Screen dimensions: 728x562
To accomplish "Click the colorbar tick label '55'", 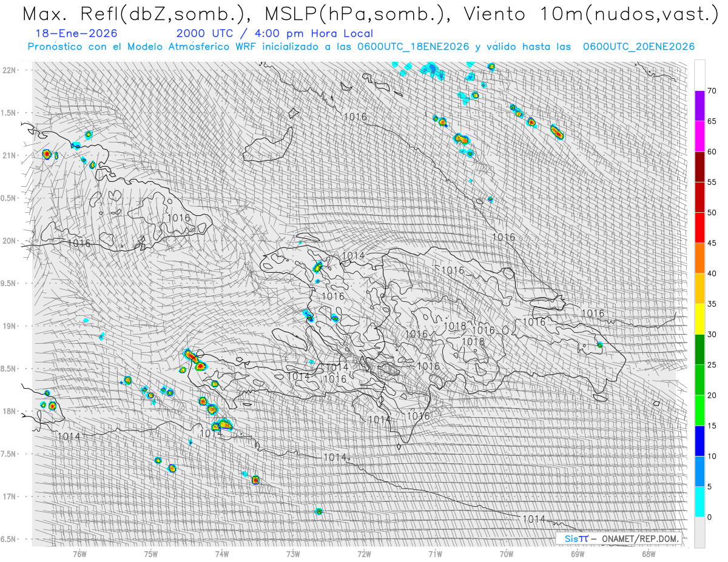I will pyautogui.click(x=712, y=182).
